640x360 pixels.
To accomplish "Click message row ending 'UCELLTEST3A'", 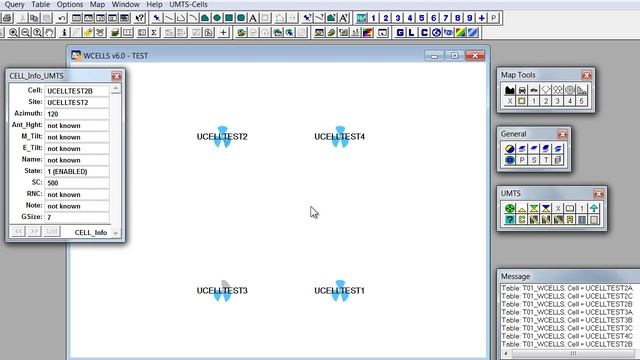I will click(x=567, y=312).
